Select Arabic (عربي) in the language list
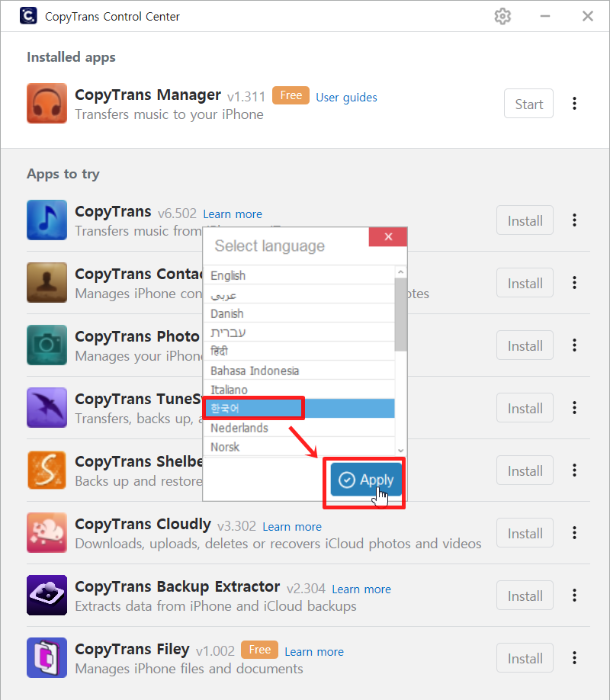 299,294
